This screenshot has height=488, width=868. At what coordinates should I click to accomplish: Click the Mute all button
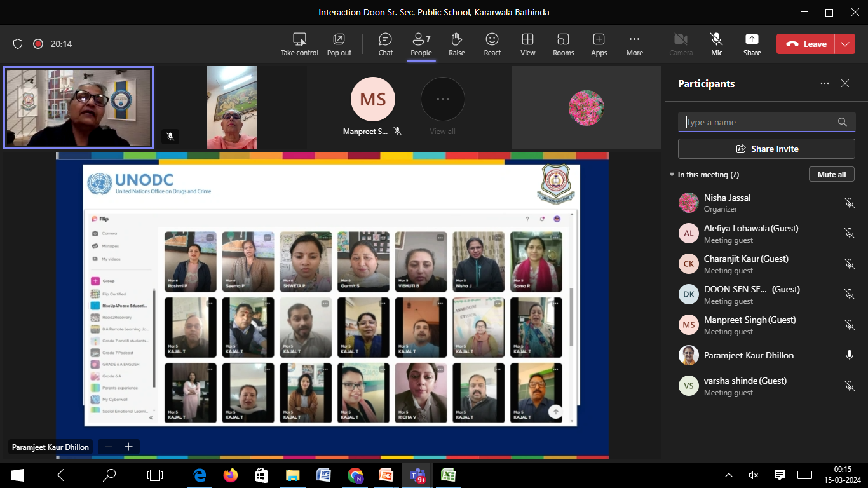831,174
